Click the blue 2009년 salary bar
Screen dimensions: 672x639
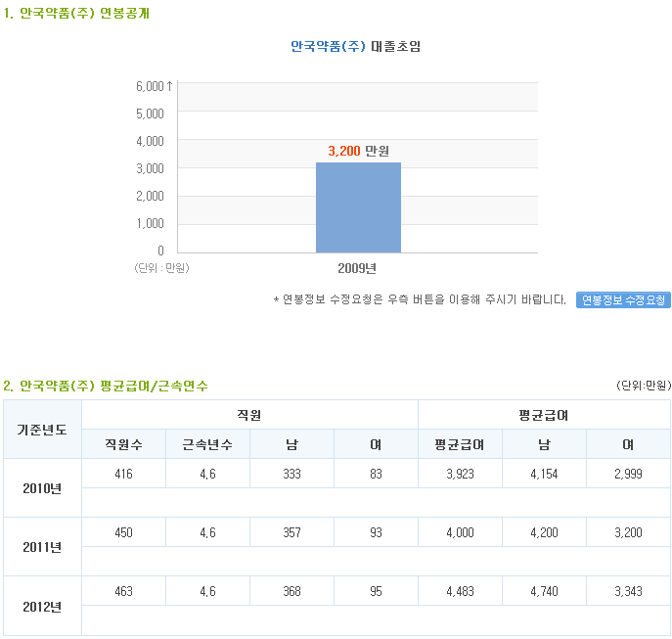tap(358, 207)
